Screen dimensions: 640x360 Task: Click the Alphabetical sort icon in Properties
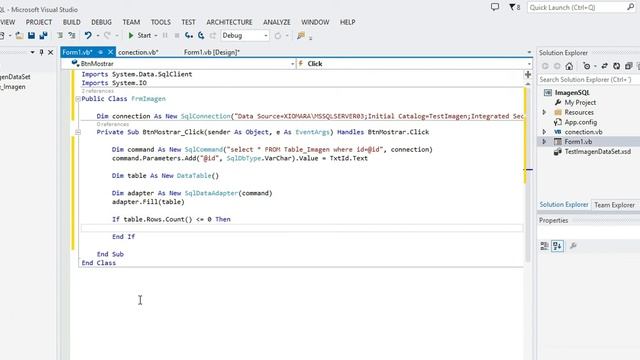(557, 246)
